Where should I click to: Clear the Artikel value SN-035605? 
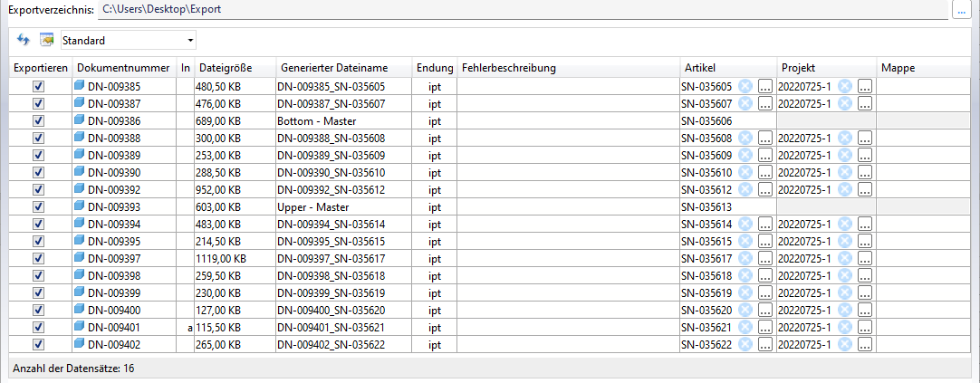(745, 87)
